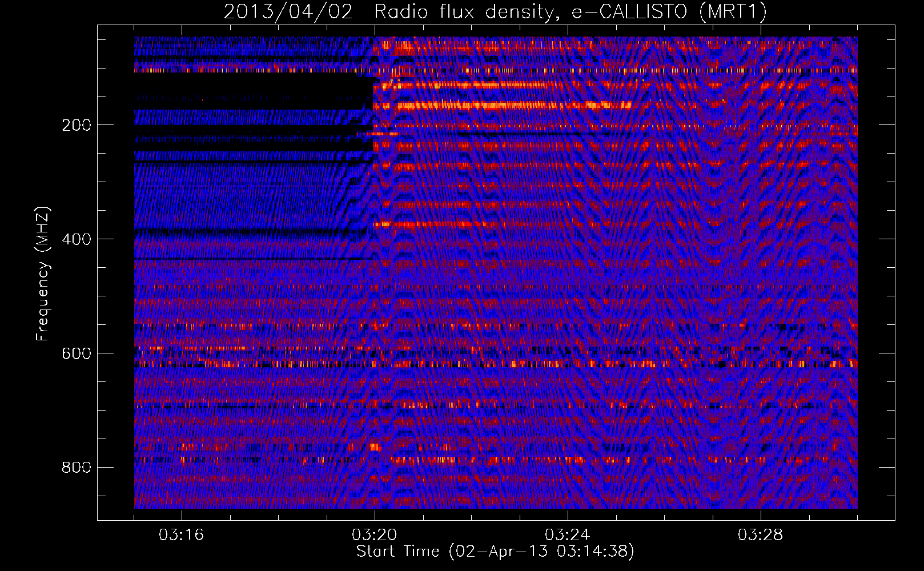The height and width of the screenshot is (571, 924).
Task: Click the 03:24 time tick label
Action: tap(567, 535)
